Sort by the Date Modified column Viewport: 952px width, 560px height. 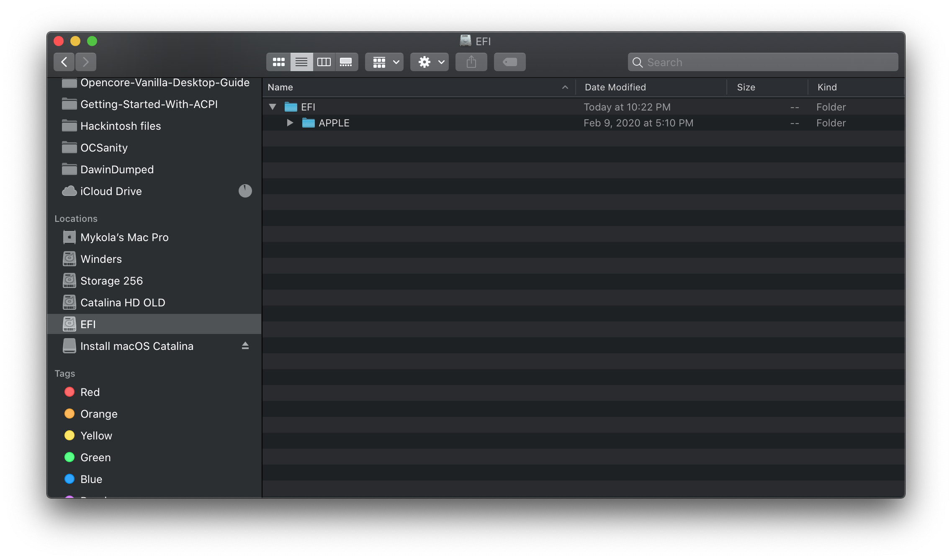[x=615, y=87]
